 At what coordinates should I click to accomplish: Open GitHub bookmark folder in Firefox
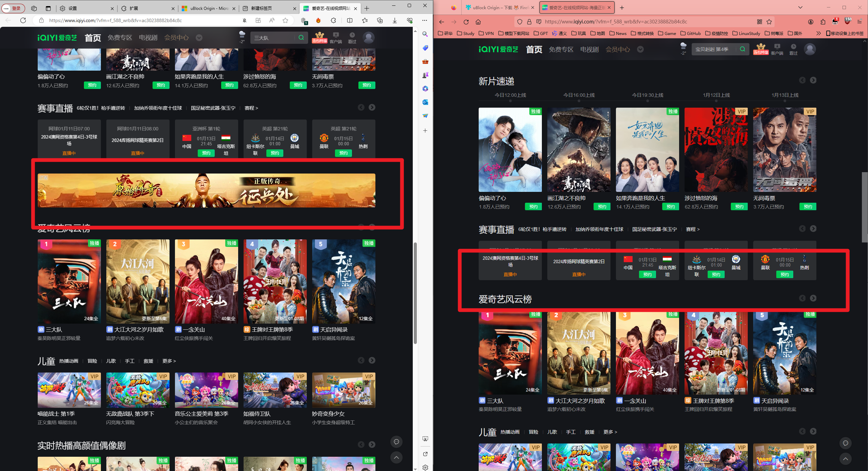click(x=690, y=33)
